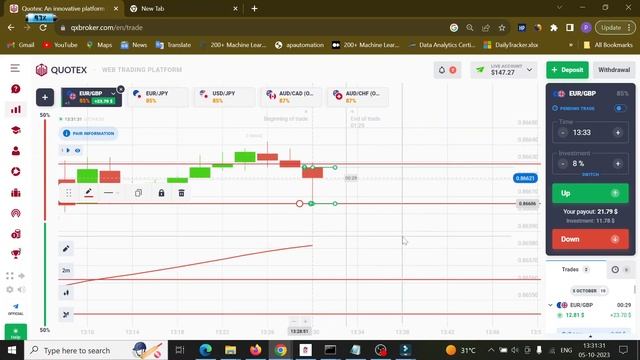Change the 2m chart timeframe
Screen dimensions: 640x360
pos(66,270)
